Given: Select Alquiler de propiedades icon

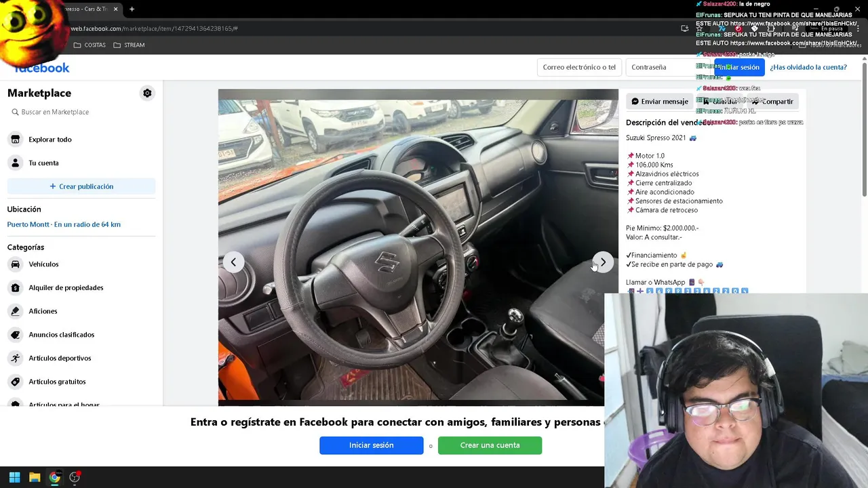Looking at the screenshot, I should (16, 287).
